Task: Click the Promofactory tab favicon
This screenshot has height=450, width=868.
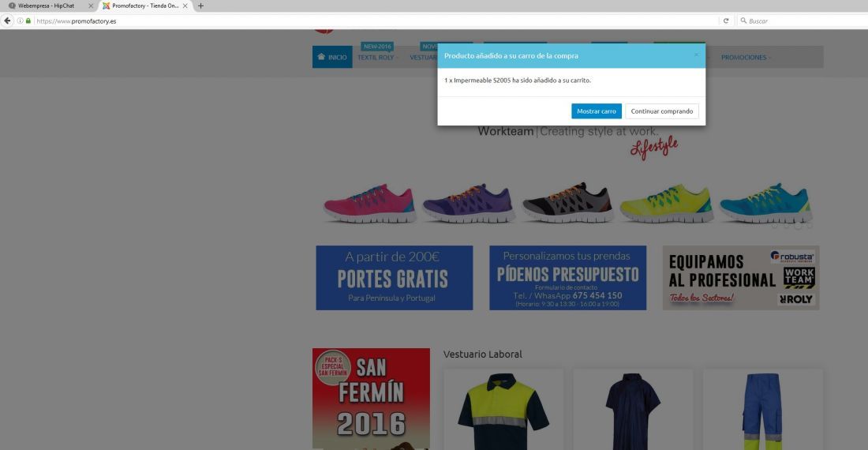Action: (x=106, y=6)
